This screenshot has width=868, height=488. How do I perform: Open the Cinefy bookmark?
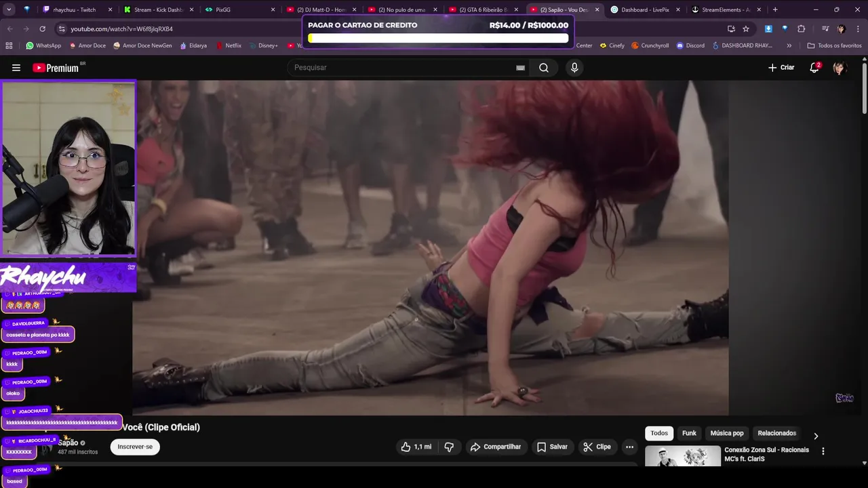[x=612, y=45]
